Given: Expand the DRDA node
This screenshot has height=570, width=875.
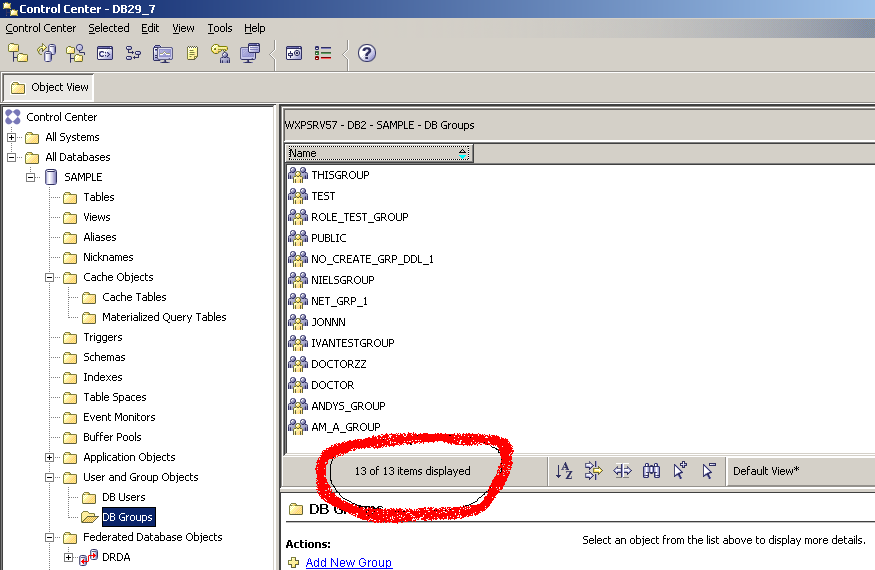Looking at the screenshot, I should (69, 557).
